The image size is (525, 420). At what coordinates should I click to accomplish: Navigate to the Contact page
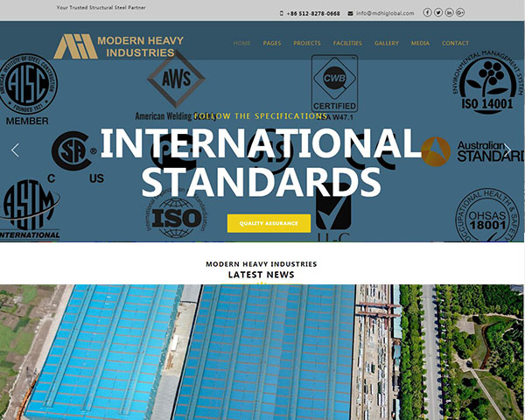click(x=455, y=43)
